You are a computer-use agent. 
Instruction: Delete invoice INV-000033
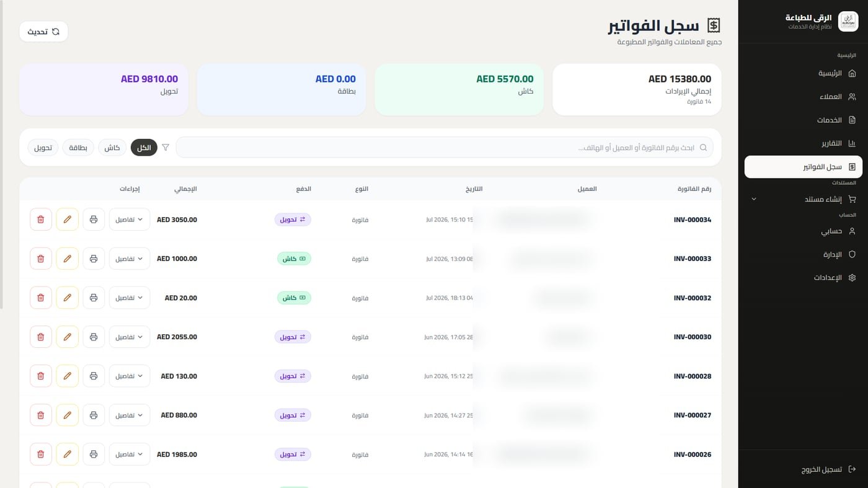(x=41, y=259)
